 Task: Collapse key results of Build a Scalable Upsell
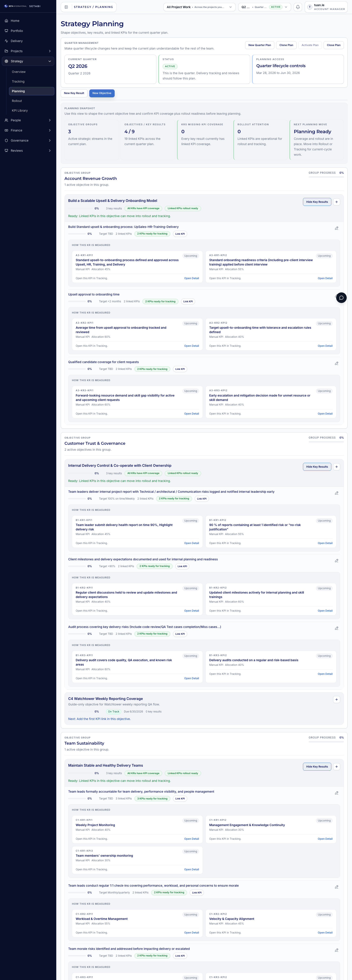click(x=317, y=202)
